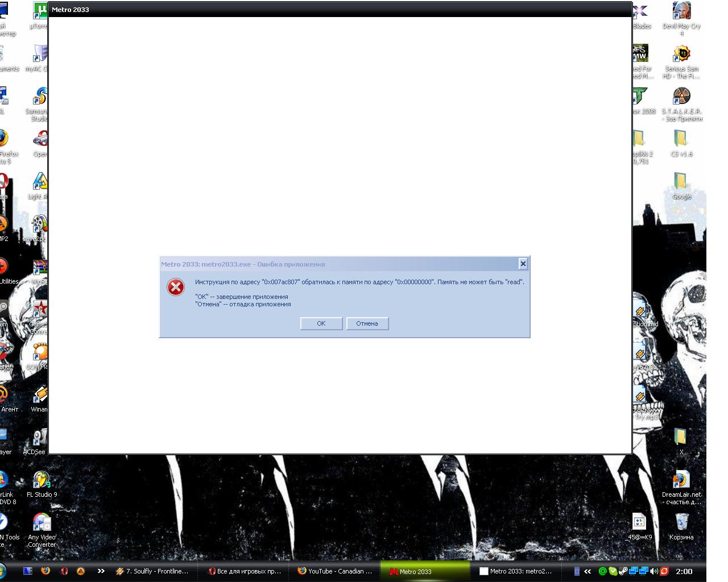
Task: Click show desktop icon in quick launch
Action: pos(27,571)
